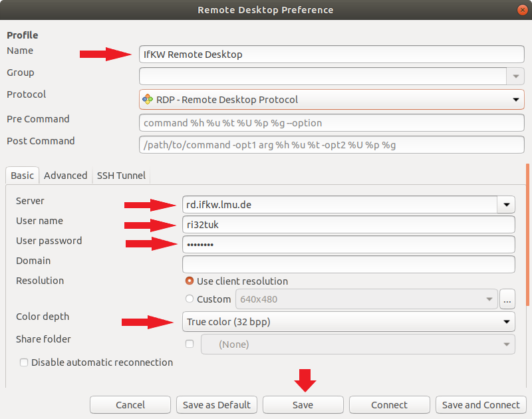Image resolution: width=532 pixels, height=419 pixels.
Task: Click the Save as Default button
Action: coord(217,405)
